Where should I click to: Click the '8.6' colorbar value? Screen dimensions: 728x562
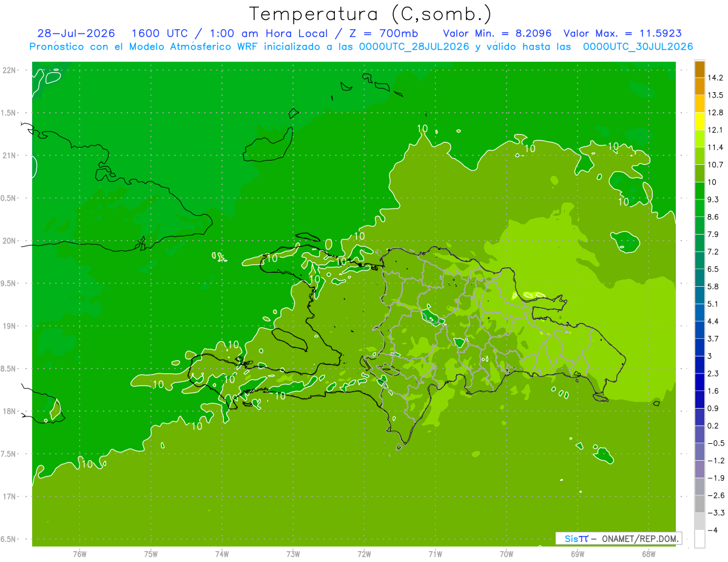click(x=712, y=217)
